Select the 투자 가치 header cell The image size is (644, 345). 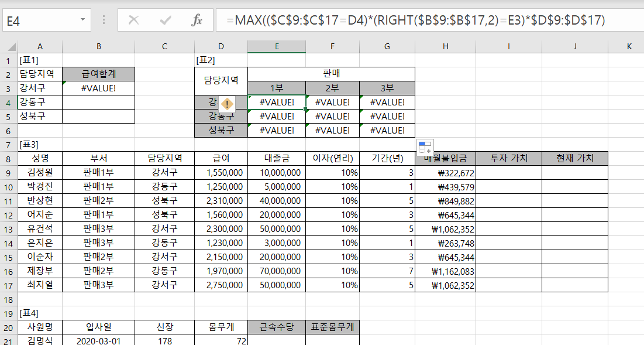(x=508, y=158)
